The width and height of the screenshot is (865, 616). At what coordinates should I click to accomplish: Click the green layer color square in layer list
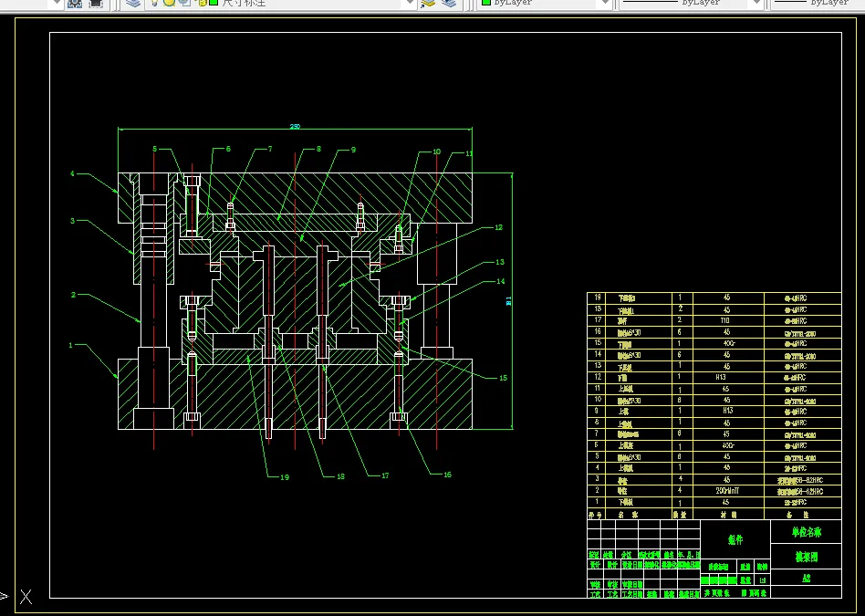[x=214, y=2]
